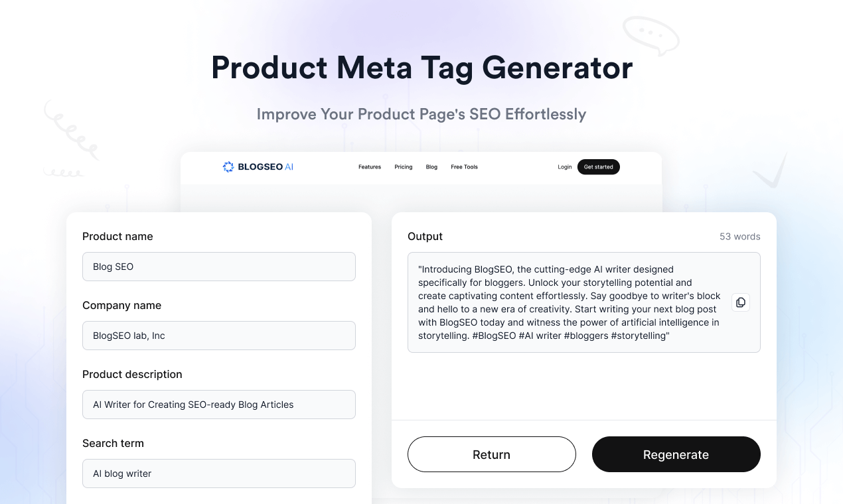Navigate to Free Tools in the header

tap(464, 167)
